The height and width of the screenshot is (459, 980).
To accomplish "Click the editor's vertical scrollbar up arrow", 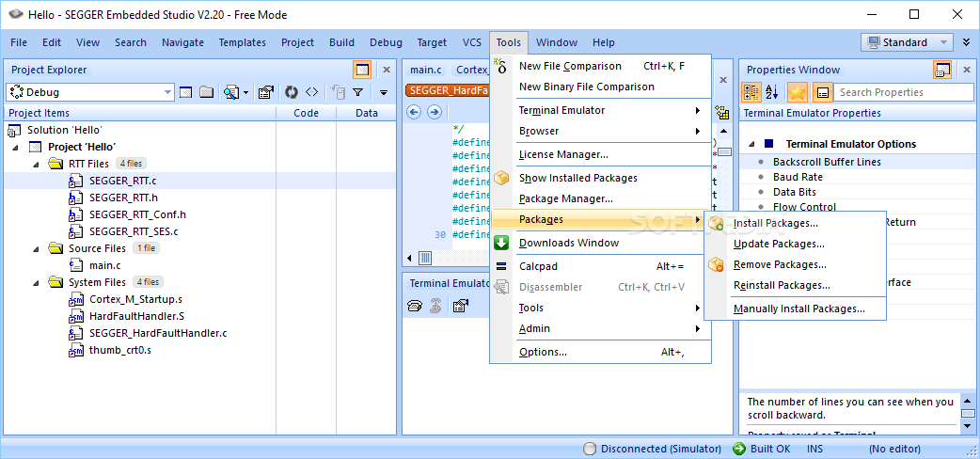I will click(724, 132).
